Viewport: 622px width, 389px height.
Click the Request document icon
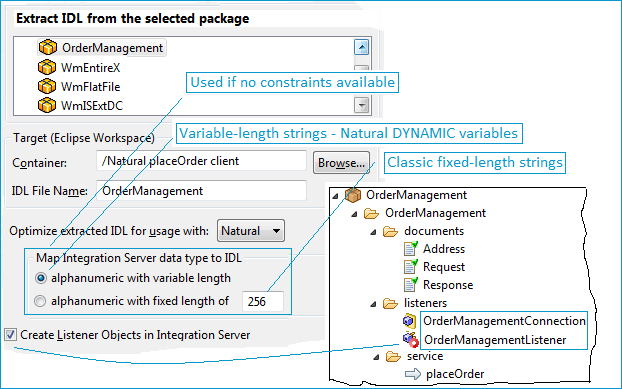point(411,267)
